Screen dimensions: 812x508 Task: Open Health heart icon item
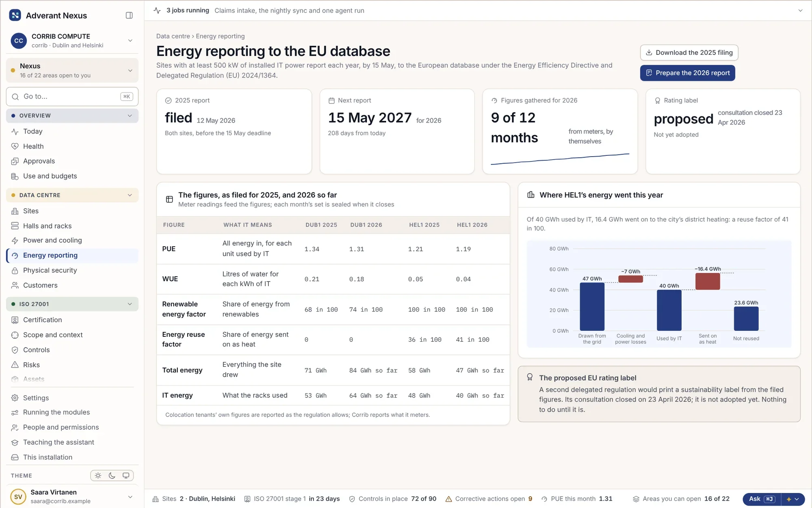coord(15,146)
